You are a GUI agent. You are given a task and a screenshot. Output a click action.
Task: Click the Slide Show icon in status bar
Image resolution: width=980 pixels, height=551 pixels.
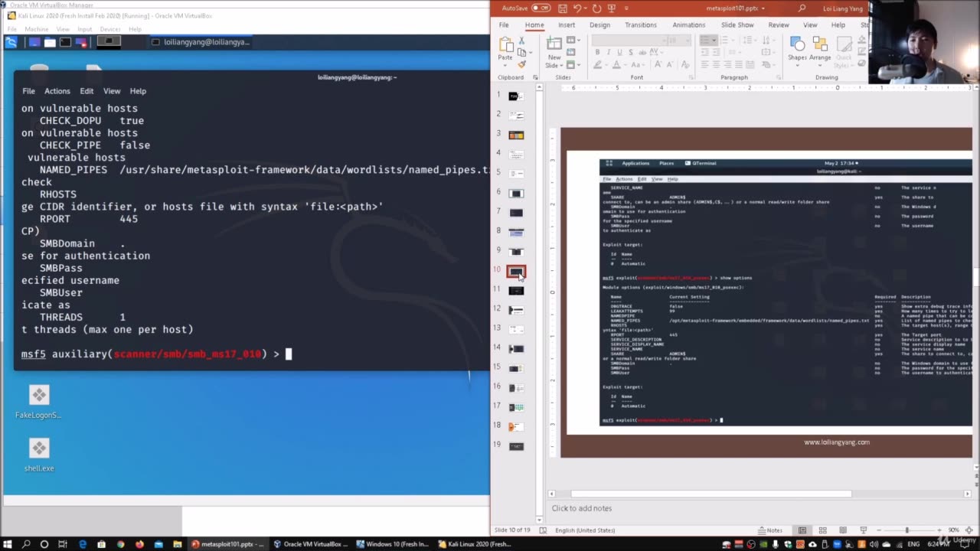point(864,530)
